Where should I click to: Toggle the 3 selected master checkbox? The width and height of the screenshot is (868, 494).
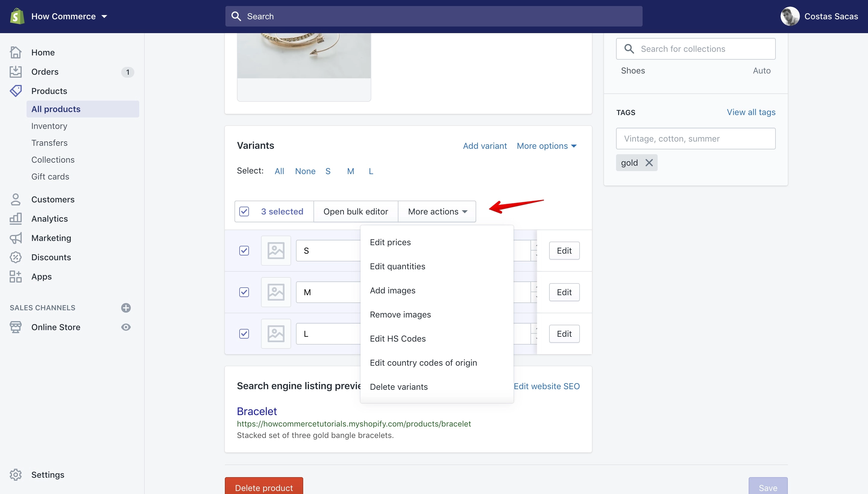point(244,211)
